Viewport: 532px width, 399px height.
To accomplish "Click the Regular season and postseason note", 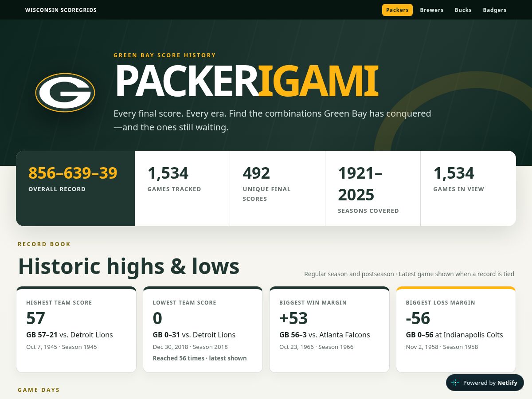I will pyautogui.click(x=409, y=274).
